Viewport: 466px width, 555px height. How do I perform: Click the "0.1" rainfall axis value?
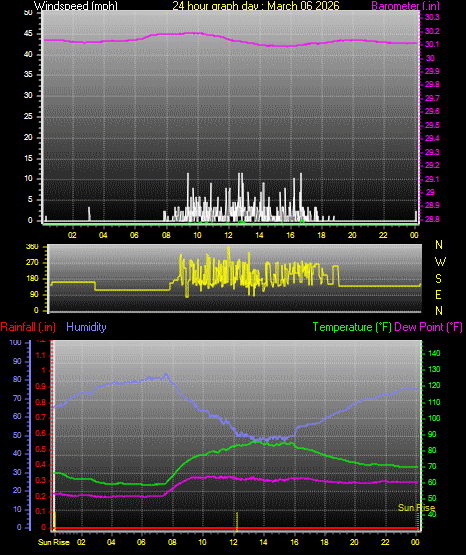click(x=41, y=511)
